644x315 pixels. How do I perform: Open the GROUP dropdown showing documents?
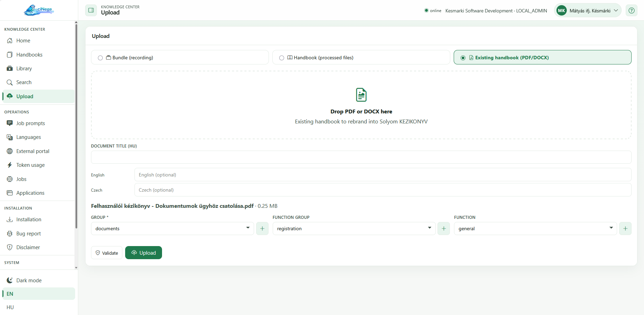(x=172, y=228)
